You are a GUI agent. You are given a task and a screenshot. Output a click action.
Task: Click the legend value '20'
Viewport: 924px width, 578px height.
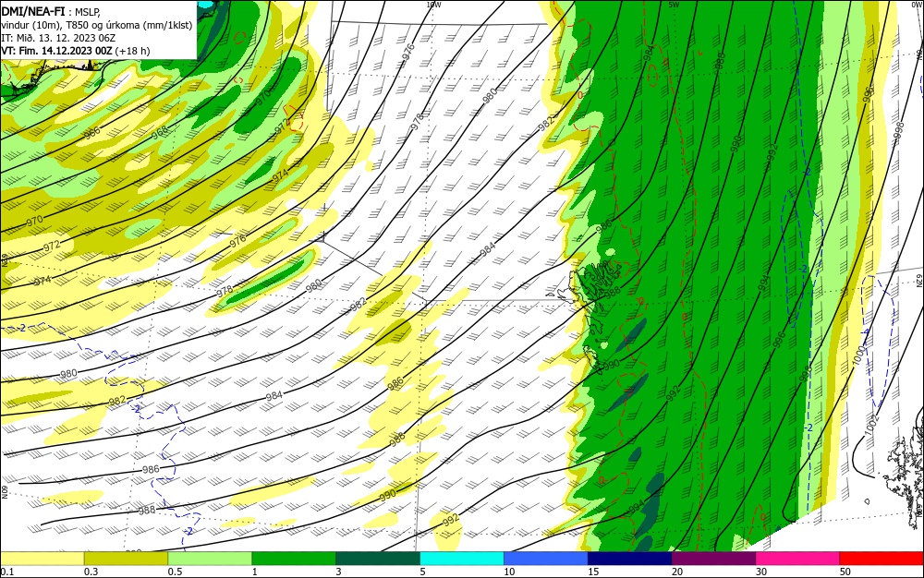coord(677,572)
